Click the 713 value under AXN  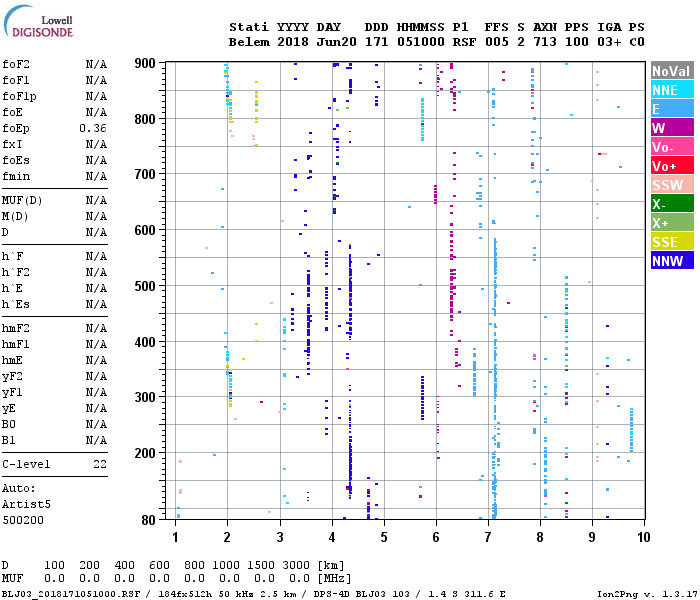point(545,42)
